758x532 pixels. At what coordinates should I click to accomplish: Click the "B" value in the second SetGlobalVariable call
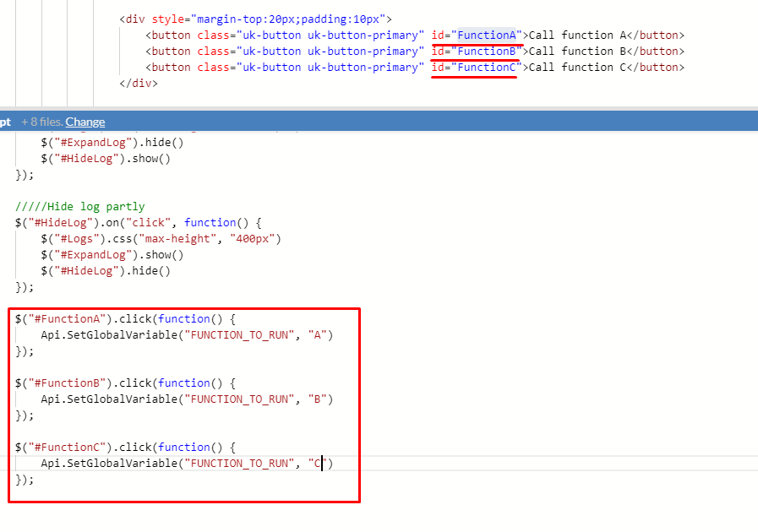(x=318, y=399)
